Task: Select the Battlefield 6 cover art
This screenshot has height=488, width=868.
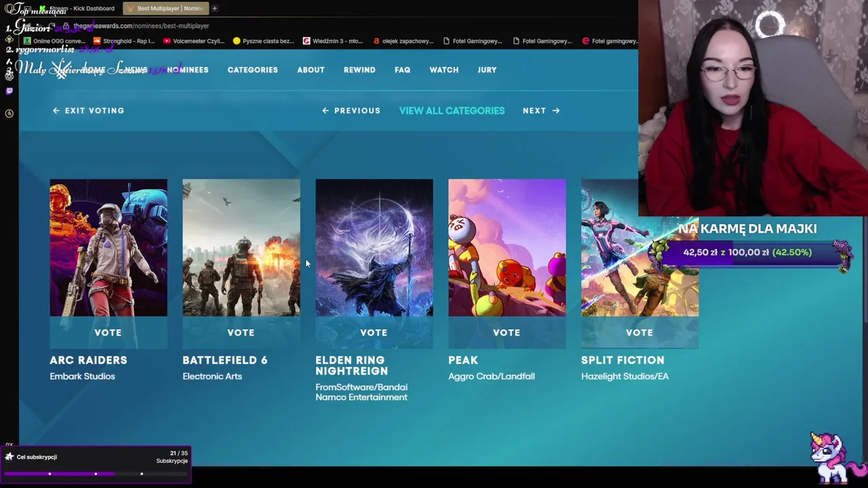Action: coord(241,247)
